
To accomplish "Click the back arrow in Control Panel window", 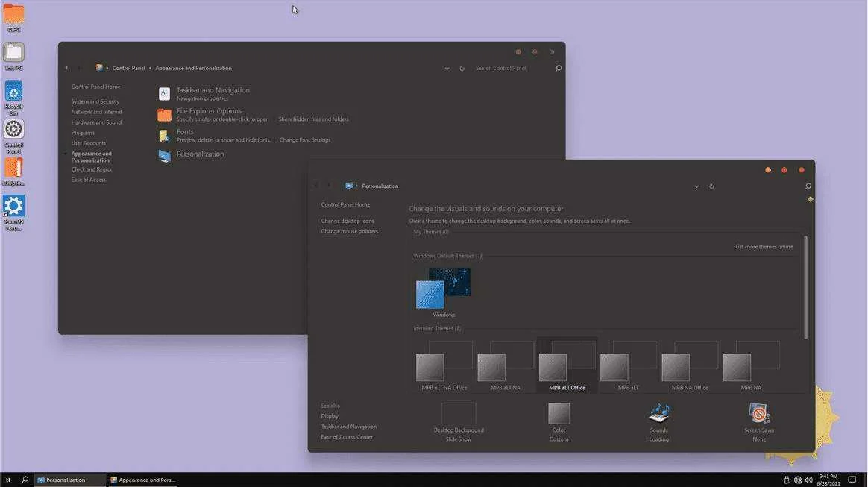I will (66, 68).
